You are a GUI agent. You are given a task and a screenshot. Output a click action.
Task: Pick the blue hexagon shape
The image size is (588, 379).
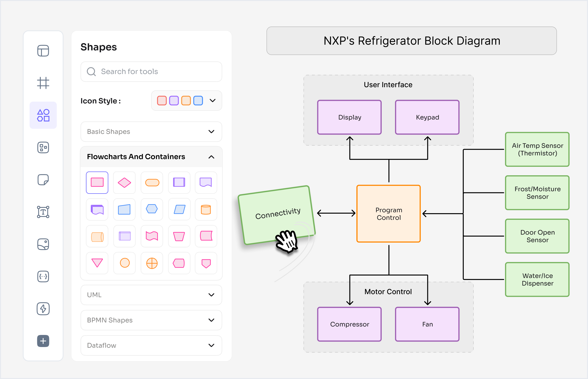point(152,209)
